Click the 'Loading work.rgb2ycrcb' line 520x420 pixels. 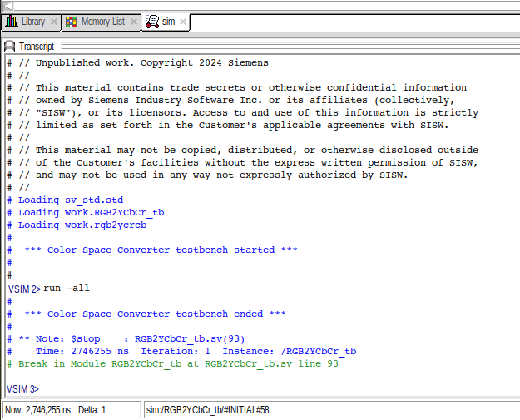(x=77, y=225)
